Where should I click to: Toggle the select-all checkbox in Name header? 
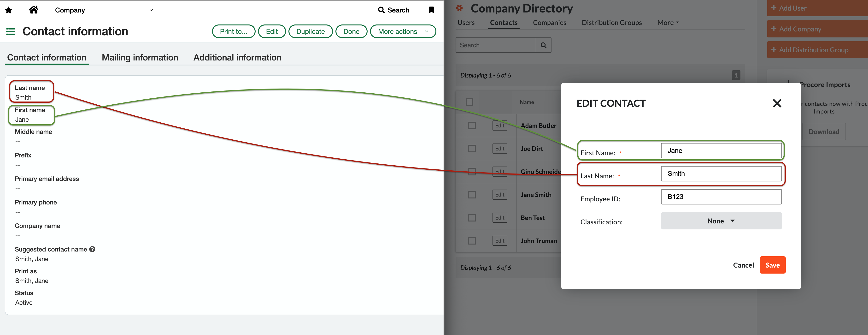click(469, 102)
